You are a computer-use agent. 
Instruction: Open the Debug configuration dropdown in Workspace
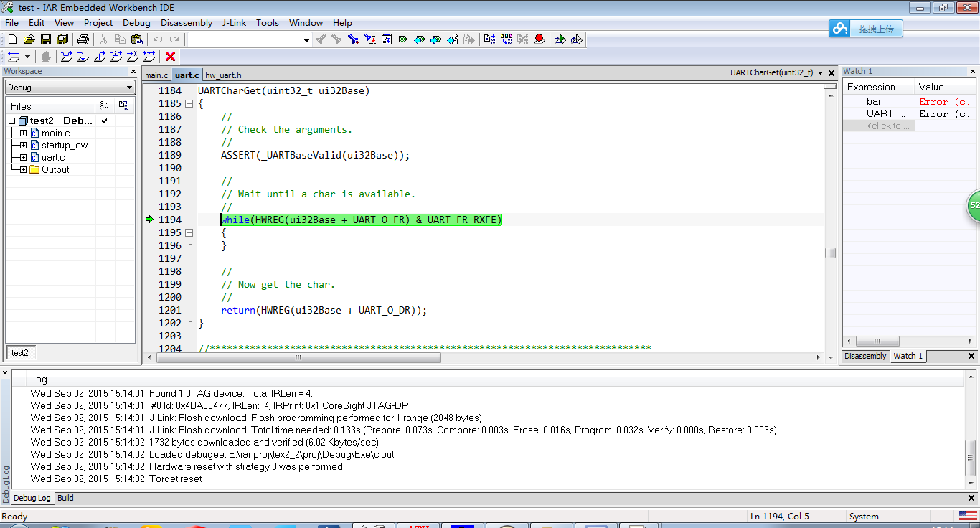(x=70, y=87)
